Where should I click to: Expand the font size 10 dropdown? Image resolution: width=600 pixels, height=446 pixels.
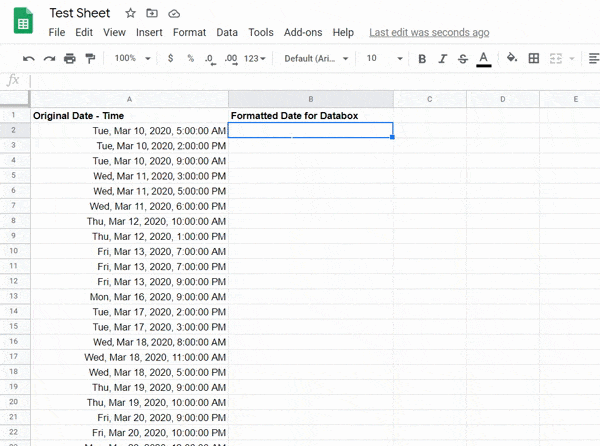(380, 59)
